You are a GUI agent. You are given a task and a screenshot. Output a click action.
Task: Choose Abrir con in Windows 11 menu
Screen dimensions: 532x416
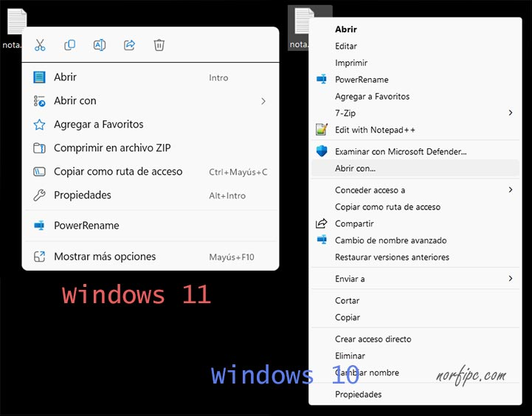tap(151, 101)
